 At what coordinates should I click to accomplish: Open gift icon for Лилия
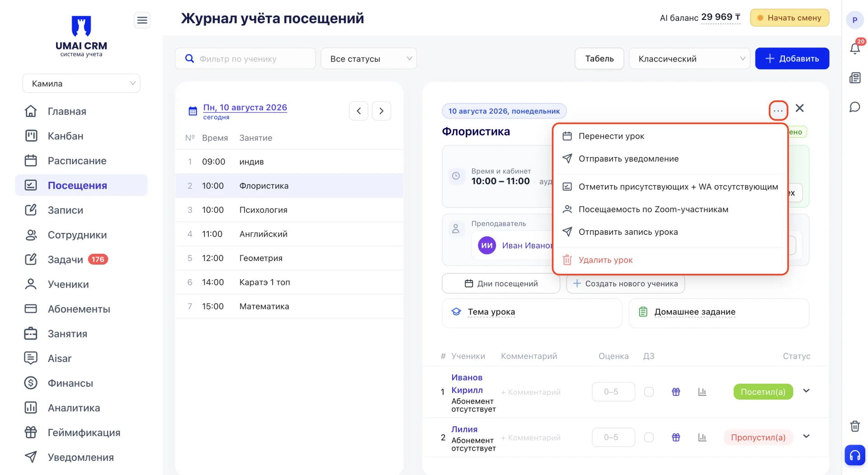676,437
